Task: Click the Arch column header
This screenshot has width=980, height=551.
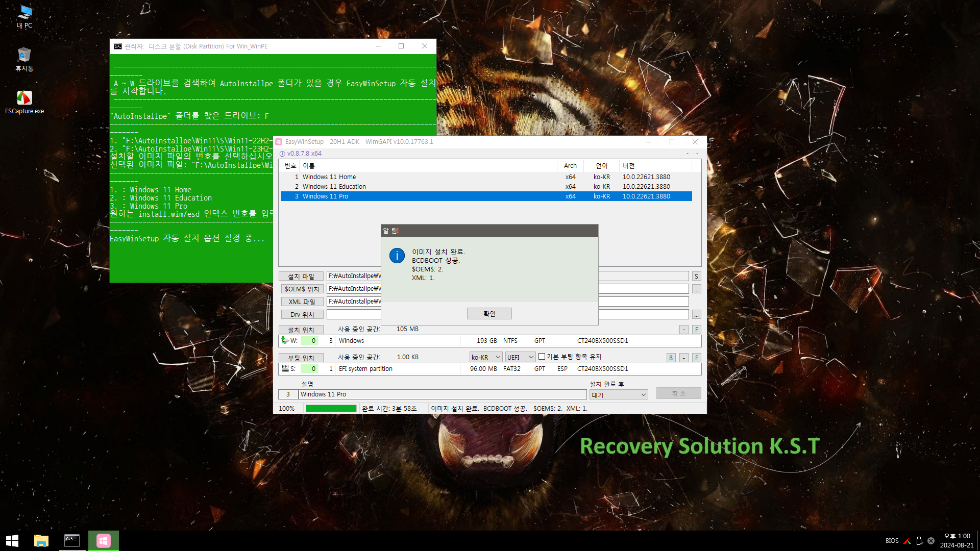Action: pyautogui.click(x=570, y=166)
